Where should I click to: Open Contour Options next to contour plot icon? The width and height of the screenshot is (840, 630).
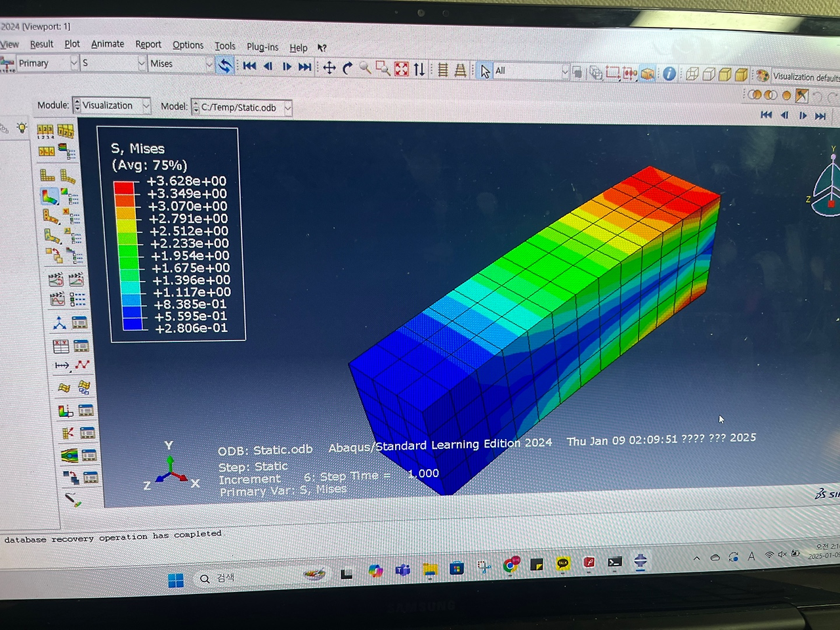pos(70,196)
